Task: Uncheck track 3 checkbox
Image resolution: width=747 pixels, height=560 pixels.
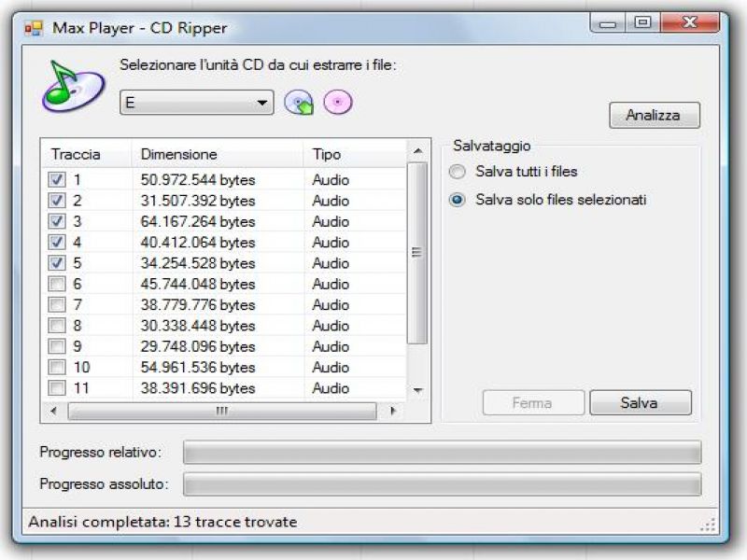Action: [57, 221]
